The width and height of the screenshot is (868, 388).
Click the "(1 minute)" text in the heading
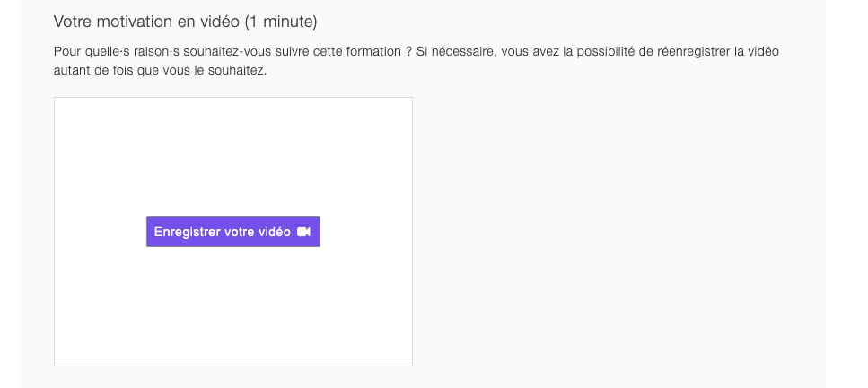281,22
